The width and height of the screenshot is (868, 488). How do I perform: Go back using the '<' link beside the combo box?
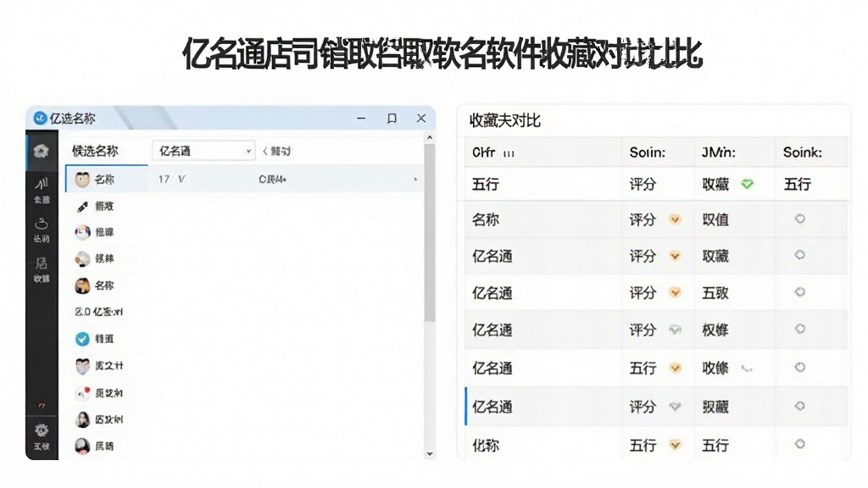click(x=277, y=151)
